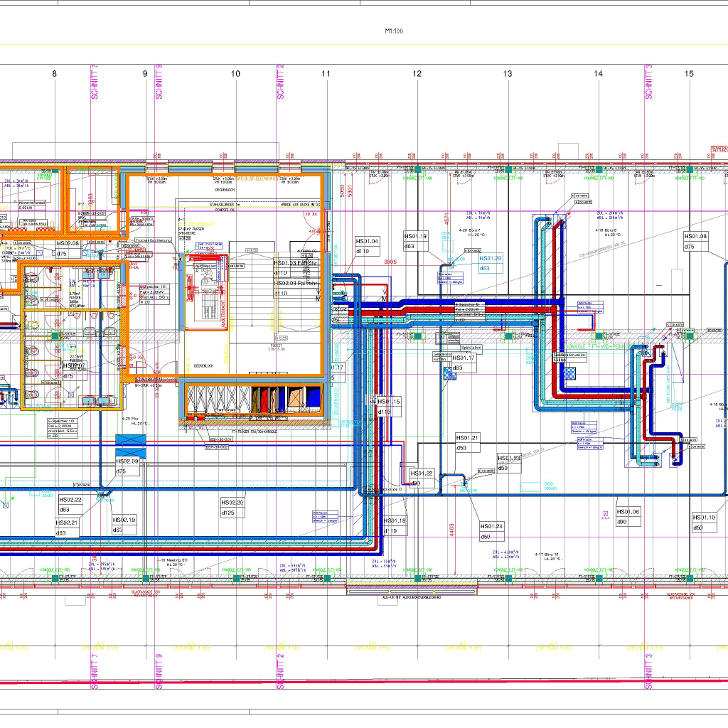Select the HS01.15 d110 pipe tag
Viewport: 728px width, 728px height.
click(x=388, y=407)
